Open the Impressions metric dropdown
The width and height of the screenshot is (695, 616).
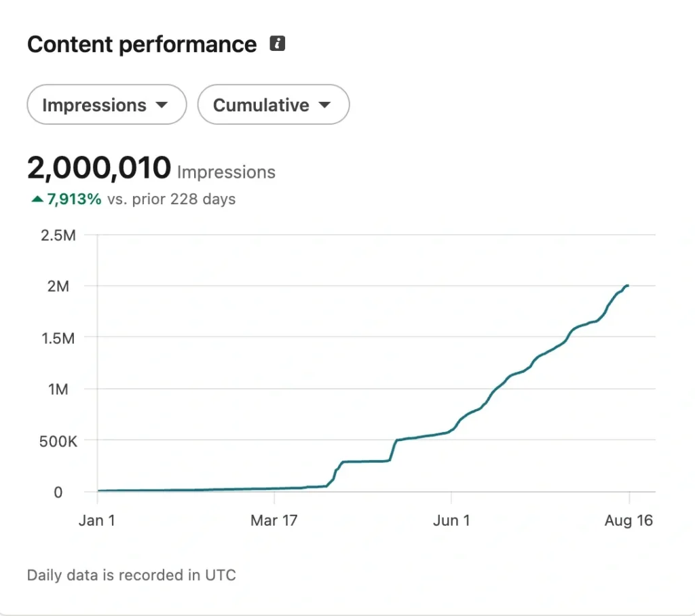(107, 104)
